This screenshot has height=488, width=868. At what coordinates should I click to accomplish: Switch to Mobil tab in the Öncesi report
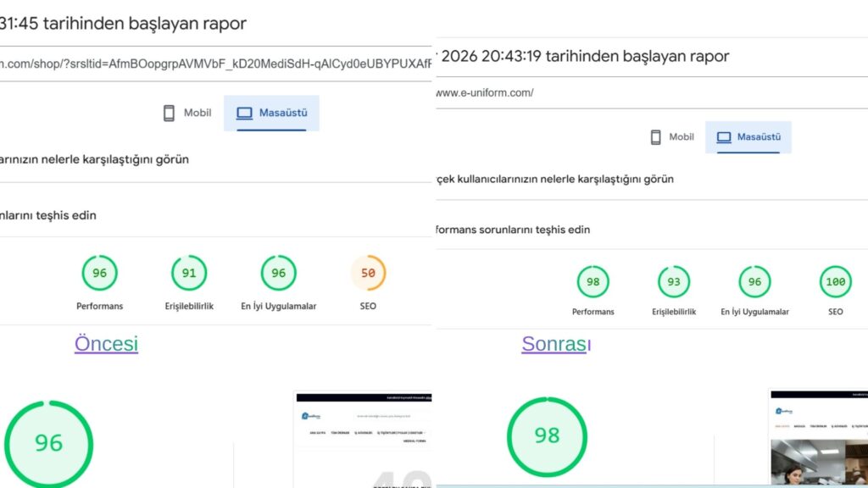(x=187, y=113)
